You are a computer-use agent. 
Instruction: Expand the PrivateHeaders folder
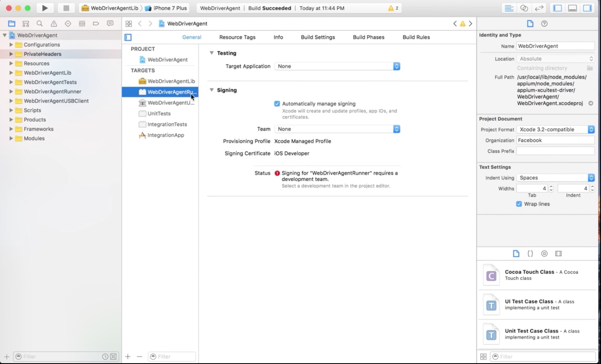(x=11, y=54)
